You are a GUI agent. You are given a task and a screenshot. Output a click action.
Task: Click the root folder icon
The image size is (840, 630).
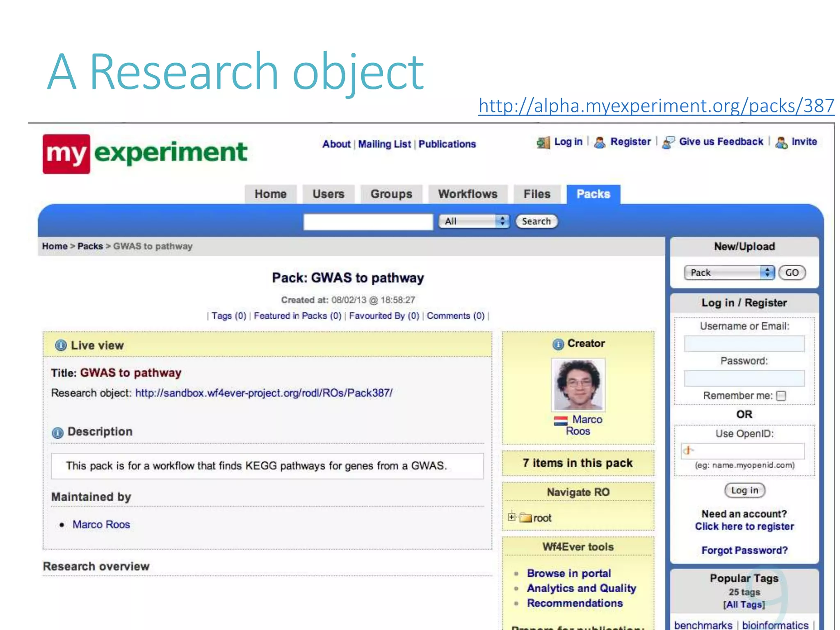click(x=526, y=518)
